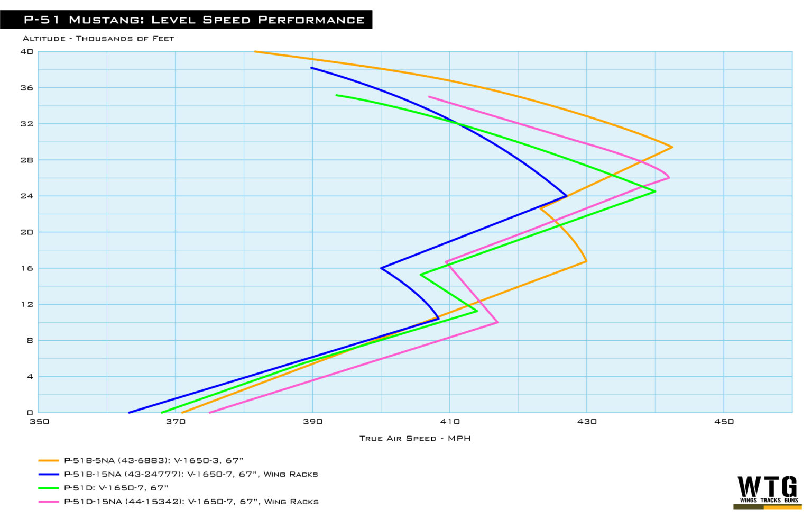812x518 pixels.
Task: Click the 410 tick on the speed axis
Action: (449, 422)
